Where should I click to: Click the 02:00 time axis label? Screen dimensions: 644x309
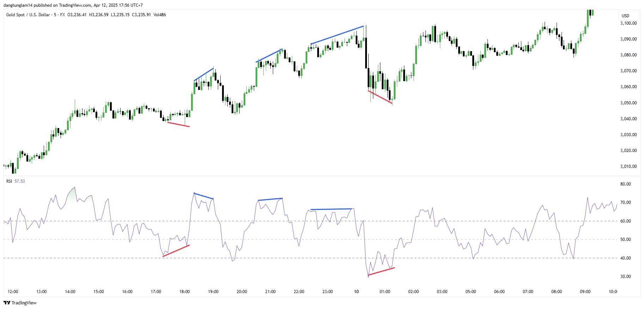(x=413, y=292)
